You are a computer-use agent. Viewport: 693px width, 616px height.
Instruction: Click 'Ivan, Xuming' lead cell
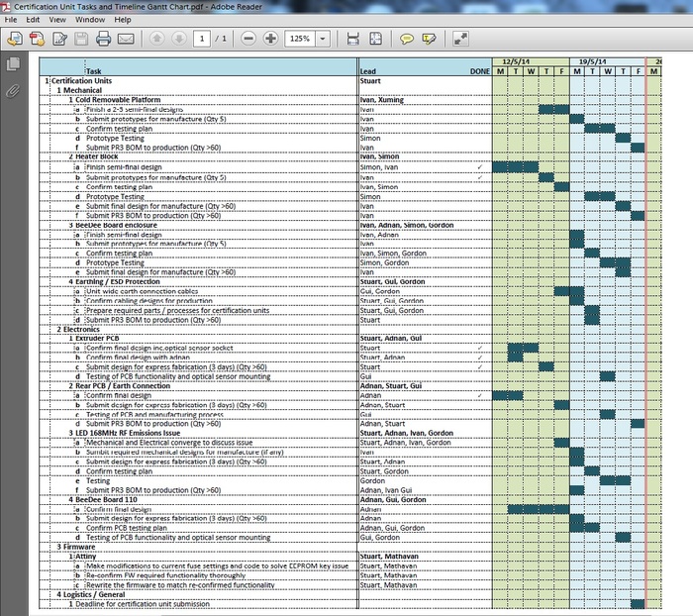382,100
